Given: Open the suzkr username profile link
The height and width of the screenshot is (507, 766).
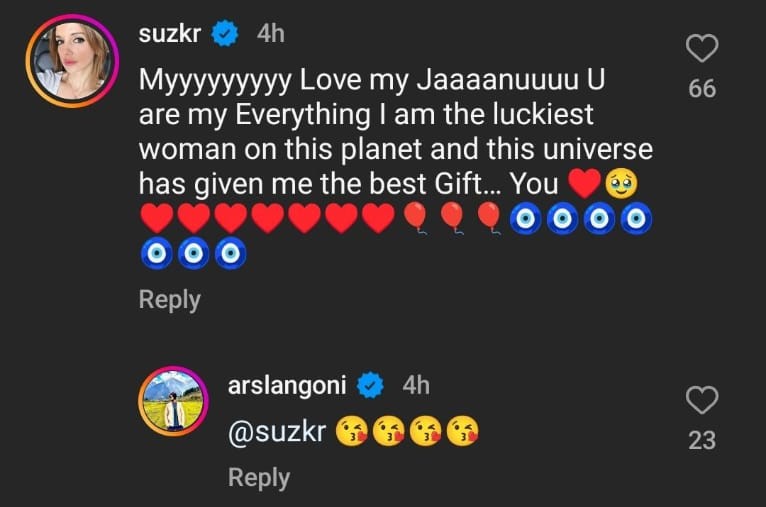Looking at the screenshot, I should (170, 34).
